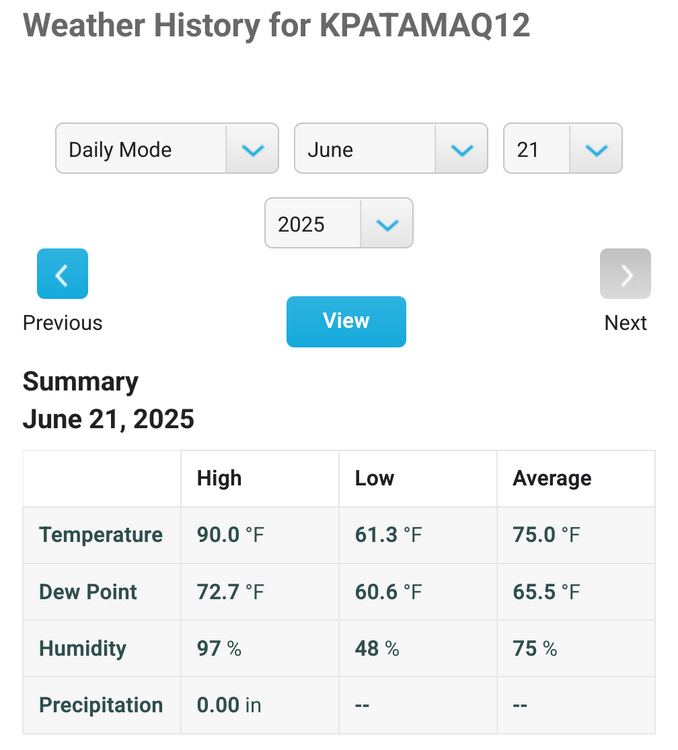Click the Previous label text

tap(63, 323)
